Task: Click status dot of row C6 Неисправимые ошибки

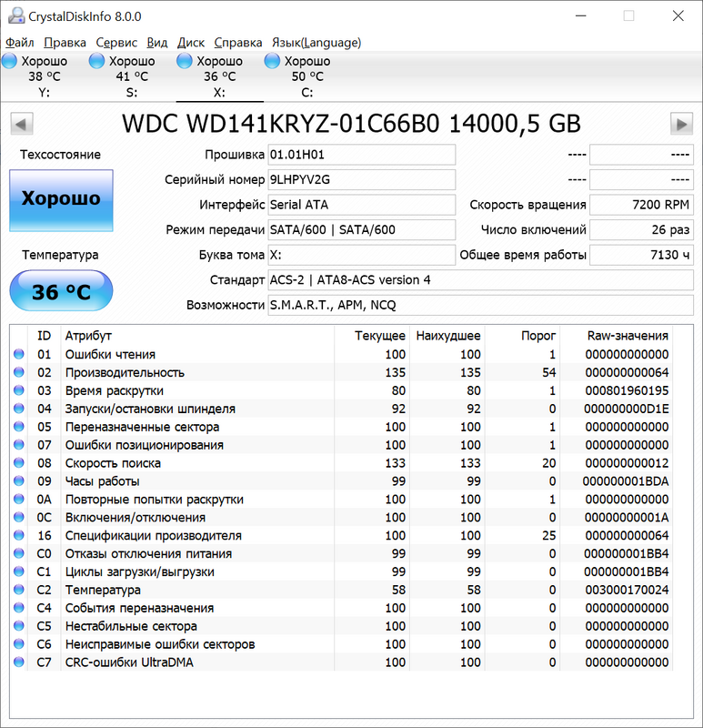Action: (x=19, y=644)
